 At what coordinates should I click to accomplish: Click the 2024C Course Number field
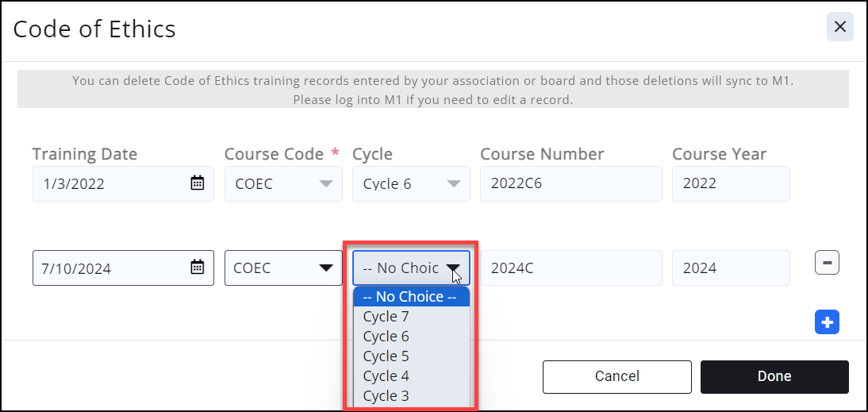570,268
